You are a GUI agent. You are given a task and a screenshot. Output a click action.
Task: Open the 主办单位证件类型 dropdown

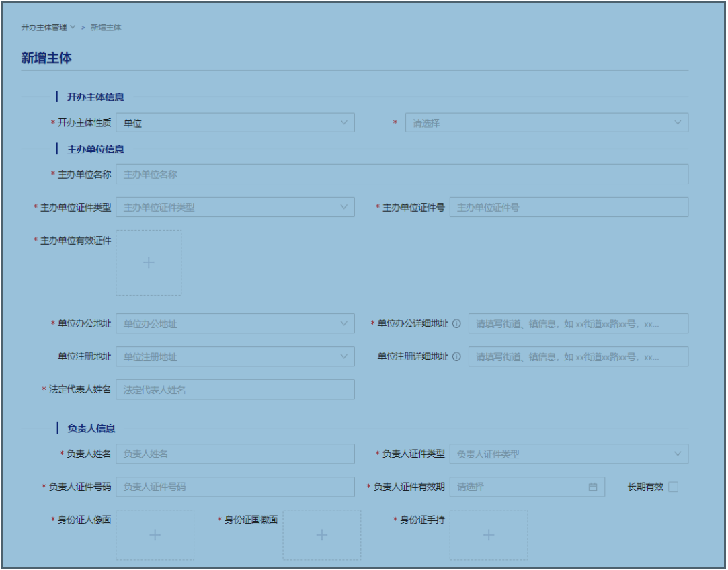coord(235,207)
